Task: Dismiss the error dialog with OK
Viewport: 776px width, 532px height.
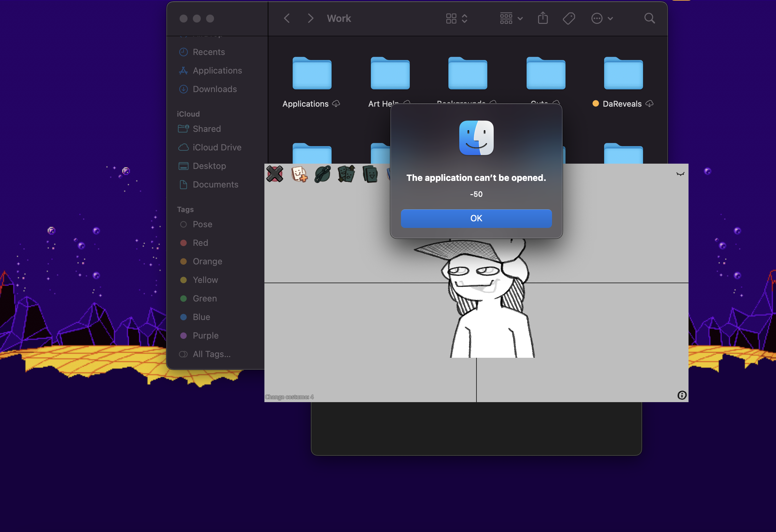Action: 476,218
